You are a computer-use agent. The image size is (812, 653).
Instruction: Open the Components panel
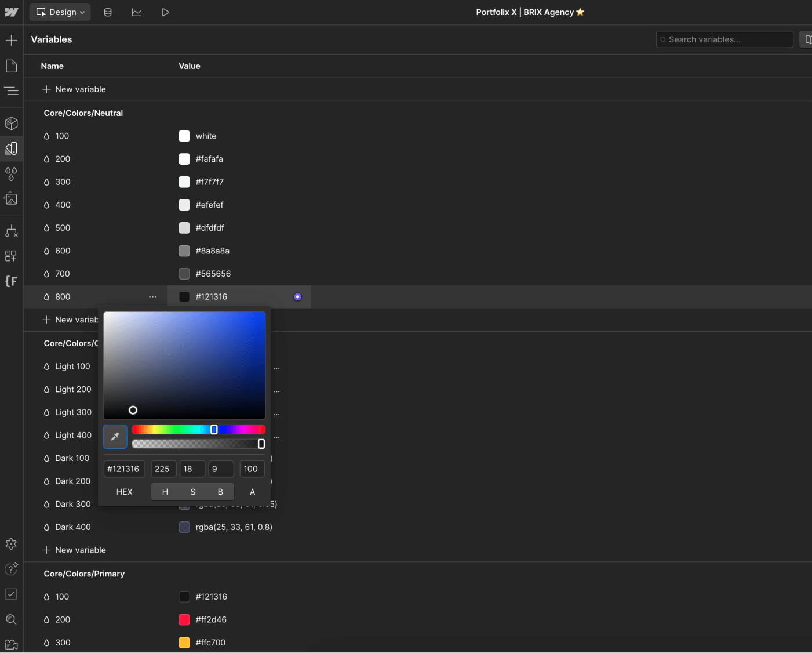point(12,123)
